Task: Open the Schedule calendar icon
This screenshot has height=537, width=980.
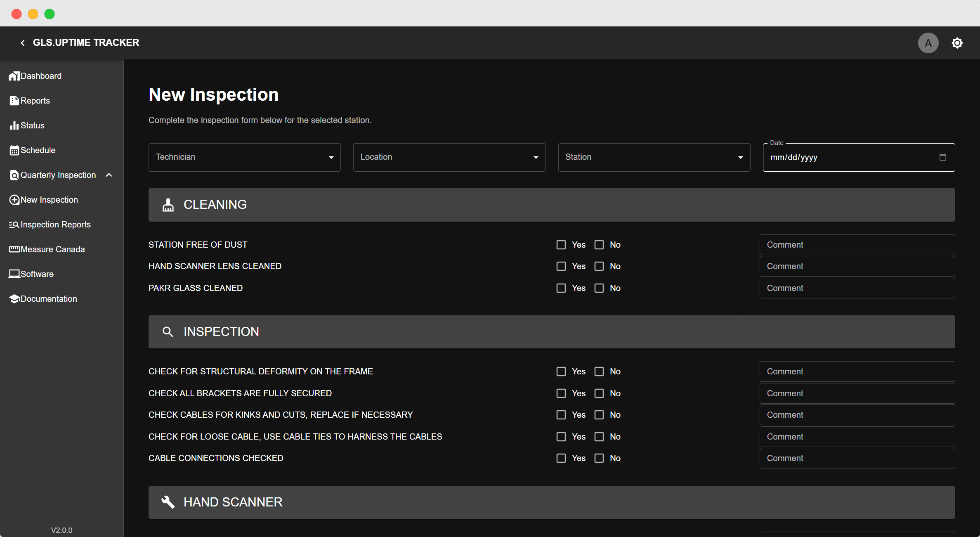Action: coord(14,150)
